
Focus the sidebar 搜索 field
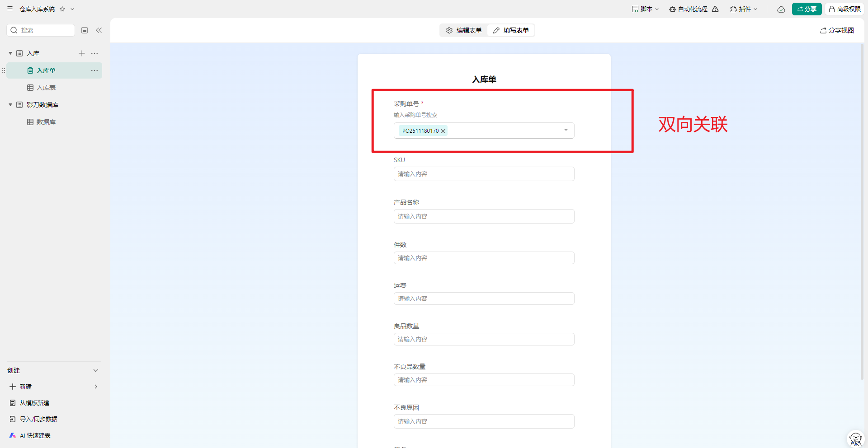(41, 30)
